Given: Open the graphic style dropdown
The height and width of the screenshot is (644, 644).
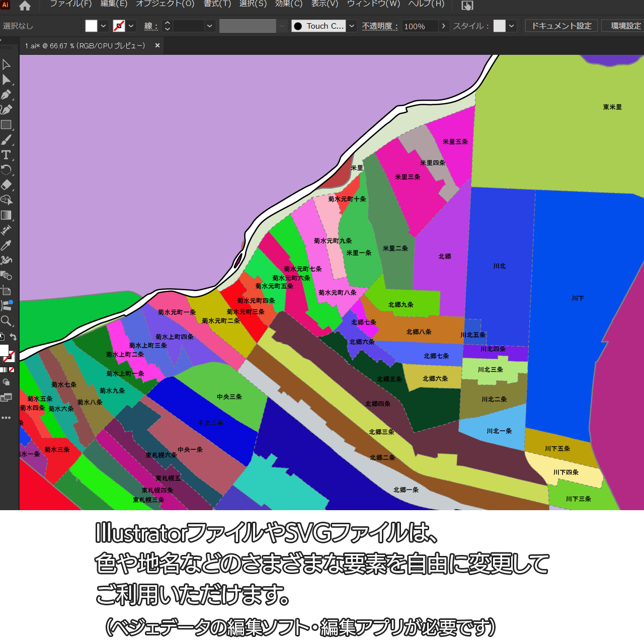Looking at the screenshot, I should point(512,26).
